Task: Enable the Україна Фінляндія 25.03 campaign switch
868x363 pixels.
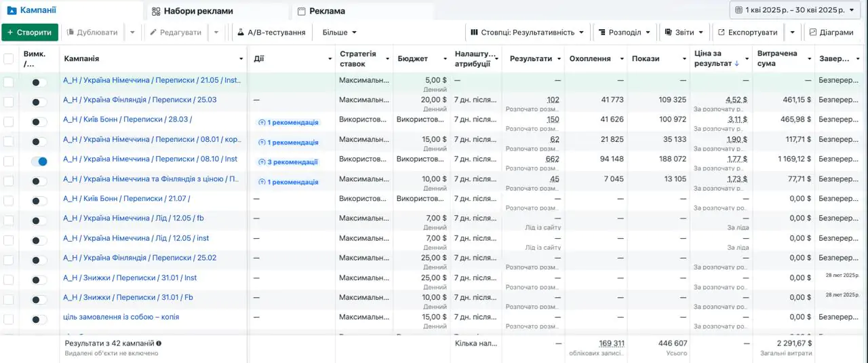Action: 39,102
